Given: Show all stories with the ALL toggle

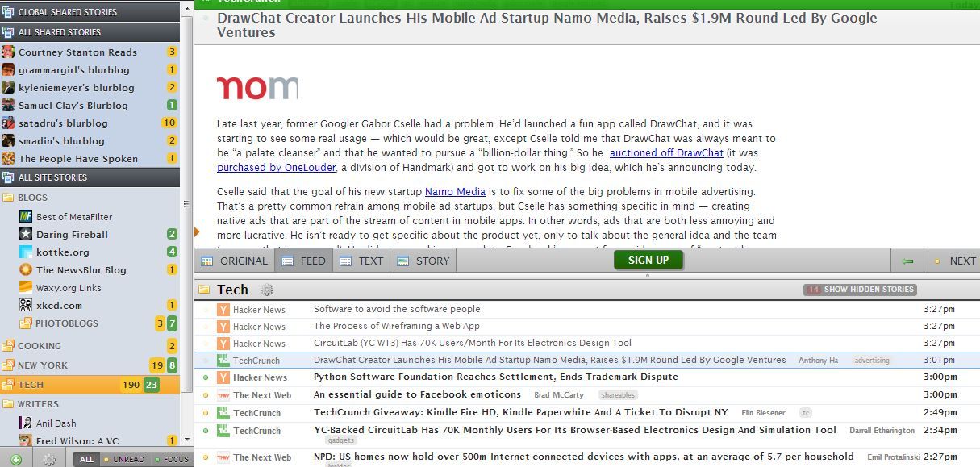Looking at the screenshot, I should 86,460.
